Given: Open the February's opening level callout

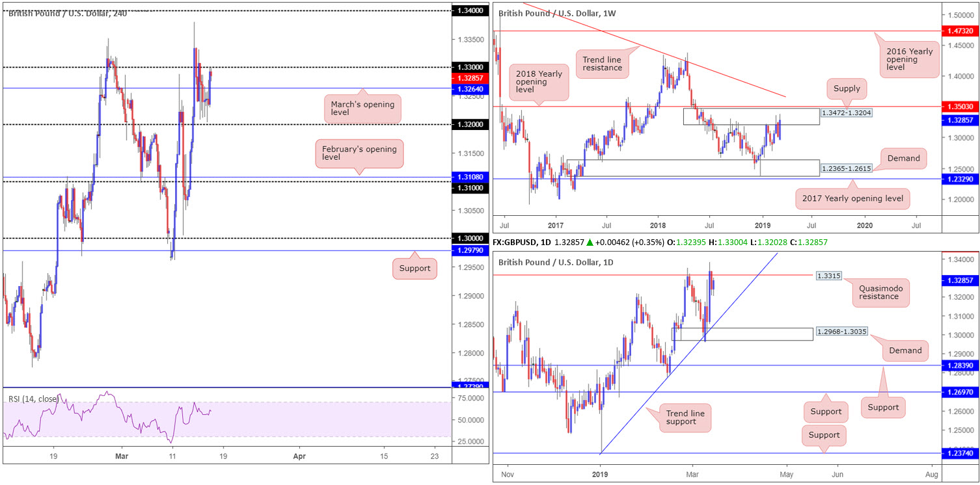Looking at the screenshot, I should 359,153.
